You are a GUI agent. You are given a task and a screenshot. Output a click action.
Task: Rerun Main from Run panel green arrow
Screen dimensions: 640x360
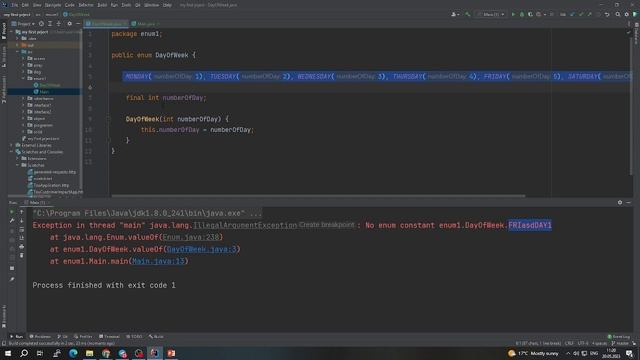point(12,212)
